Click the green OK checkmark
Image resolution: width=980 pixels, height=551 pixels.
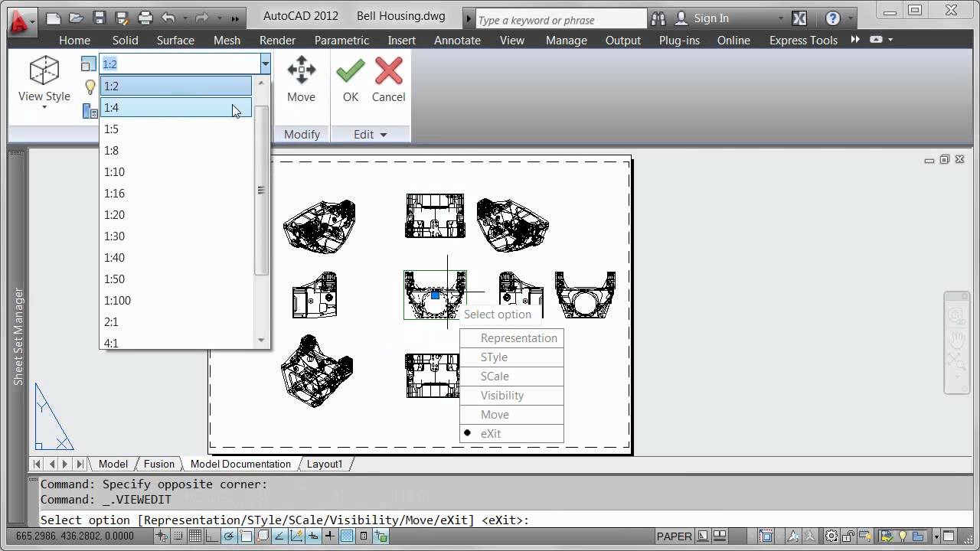[x=350, y=70]
